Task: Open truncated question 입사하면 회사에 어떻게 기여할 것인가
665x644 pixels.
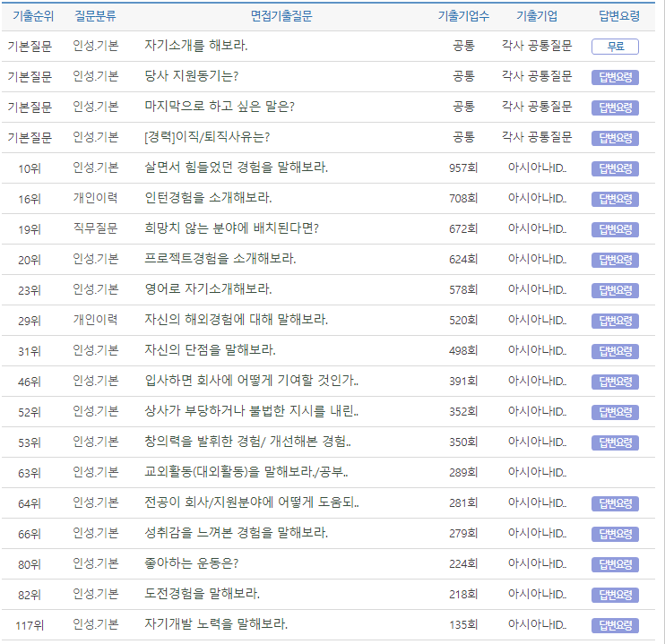Action: click(251, 381)
